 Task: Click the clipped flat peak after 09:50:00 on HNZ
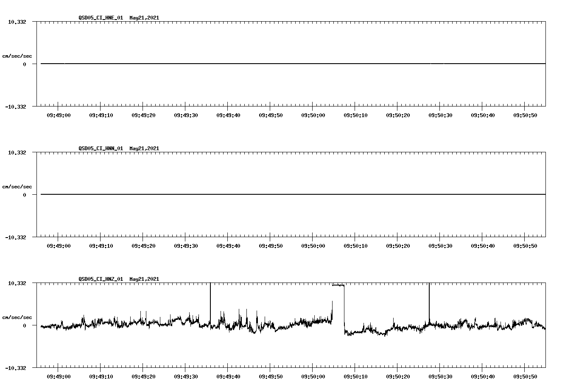(x=337, y=285)
